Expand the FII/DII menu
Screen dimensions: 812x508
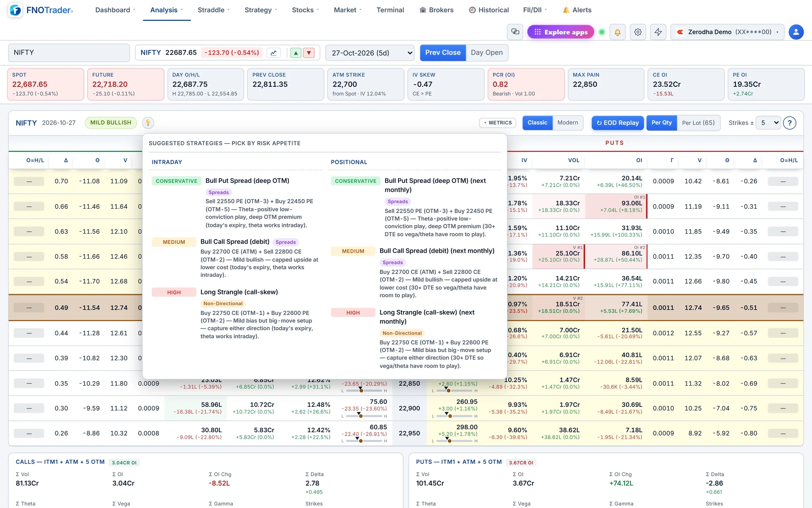pos(535,10)
